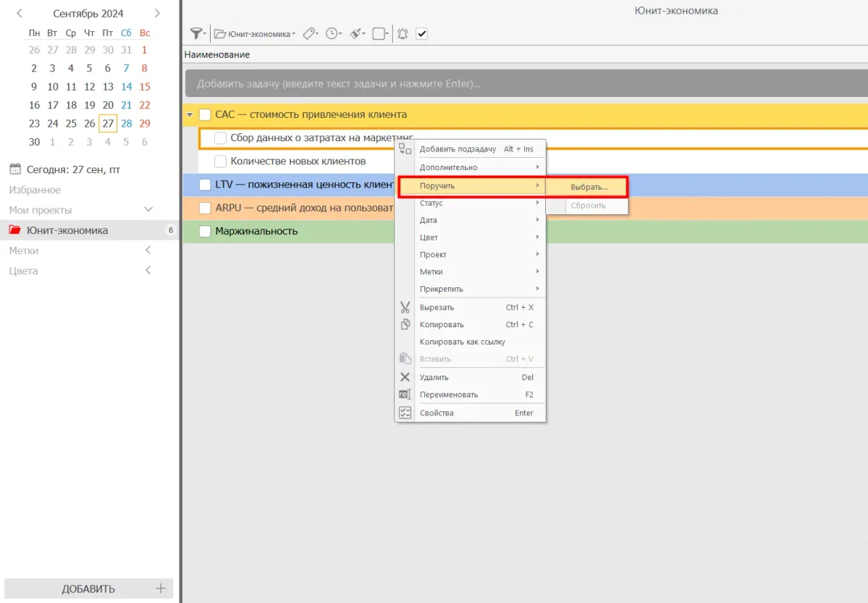Click the tag labels filter icon

point(309,34)
